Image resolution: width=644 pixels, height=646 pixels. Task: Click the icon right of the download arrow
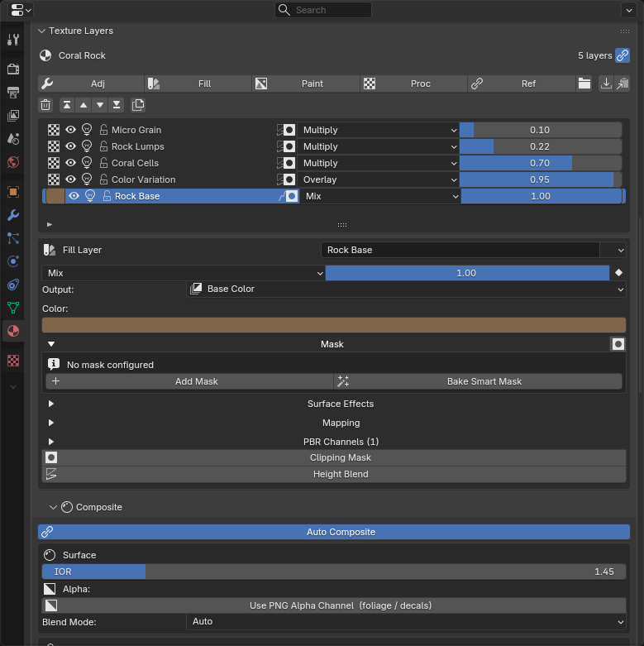click(x=623, y=84)
